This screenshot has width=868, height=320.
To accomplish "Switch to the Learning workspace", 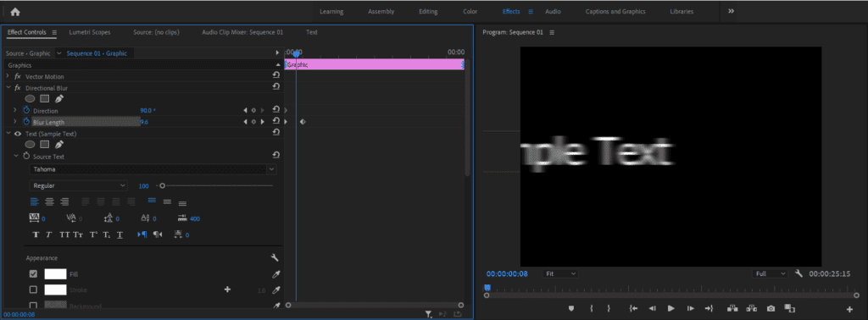I will click(331, 12).
